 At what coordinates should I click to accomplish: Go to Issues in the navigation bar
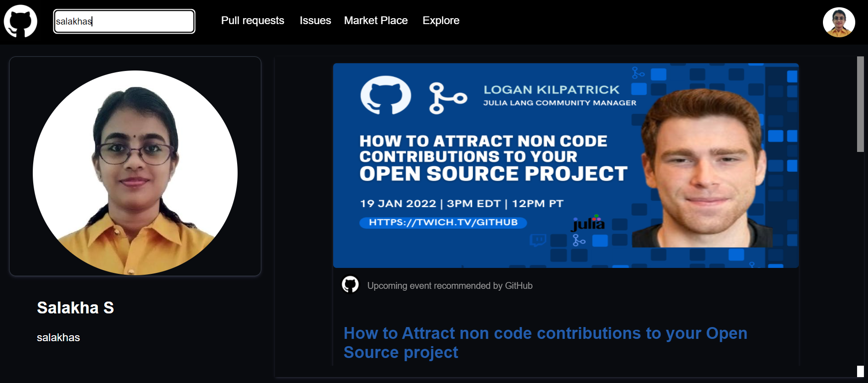click(315, 20)
